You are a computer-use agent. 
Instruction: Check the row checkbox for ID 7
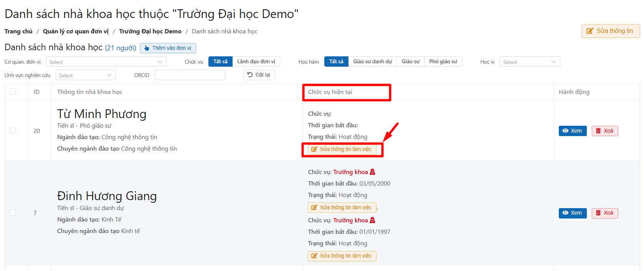pos(13,212)
